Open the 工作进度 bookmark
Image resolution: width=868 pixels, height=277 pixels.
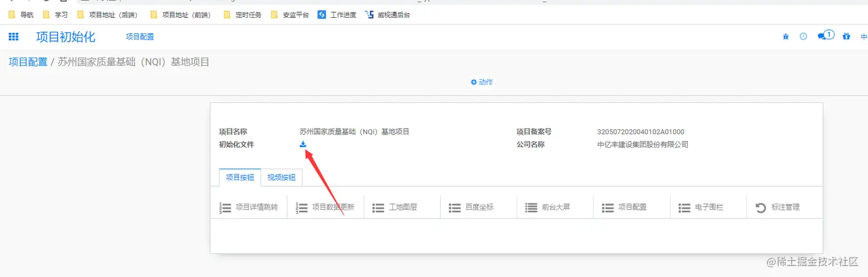tap(337, 15)
